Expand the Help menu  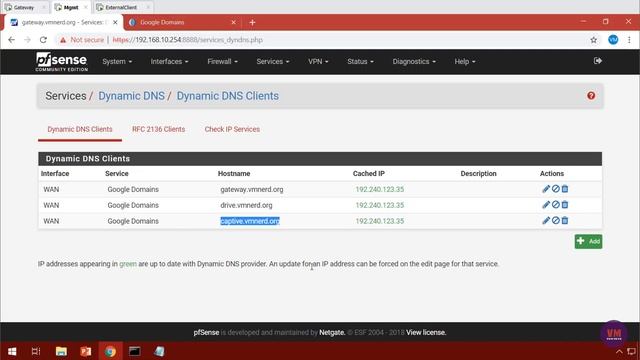click(465, 62)
